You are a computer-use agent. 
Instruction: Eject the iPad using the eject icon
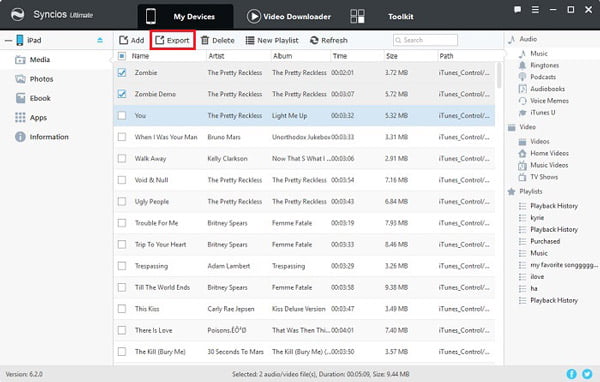tap(100, 40)
